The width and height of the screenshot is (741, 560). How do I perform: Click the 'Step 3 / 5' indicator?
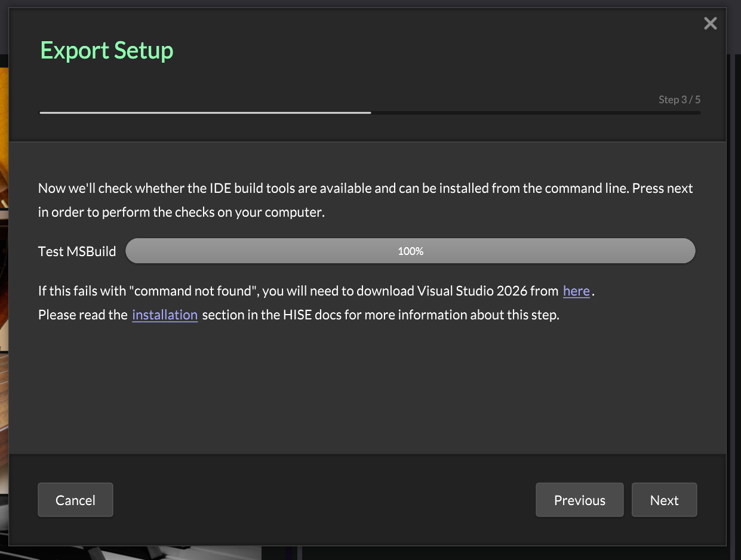(x=679, y=100)
